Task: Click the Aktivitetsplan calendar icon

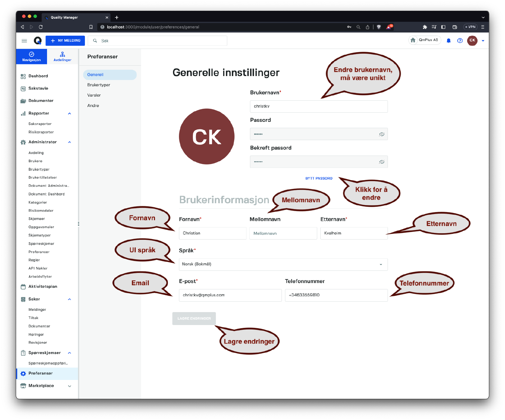Action: pos(23,287)
